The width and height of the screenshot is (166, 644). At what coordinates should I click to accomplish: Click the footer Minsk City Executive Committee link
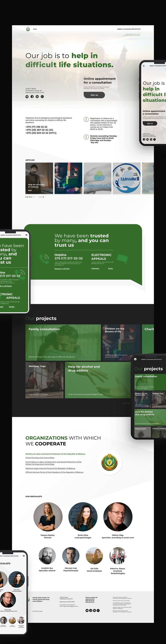[121, 600]
